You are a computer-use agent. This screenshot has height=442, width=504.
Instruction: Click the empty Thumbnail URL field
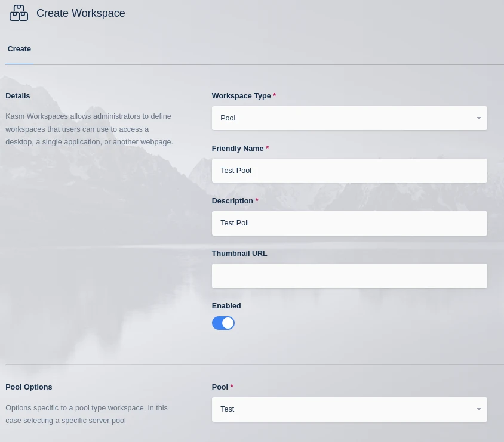coord(349,276)
